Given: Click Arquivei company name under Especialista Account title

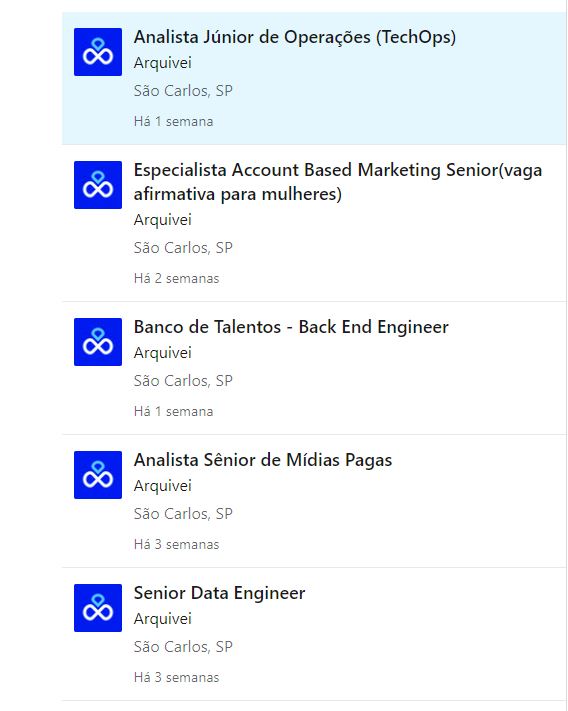Looking at the screenshot, I should pos(163,219).
